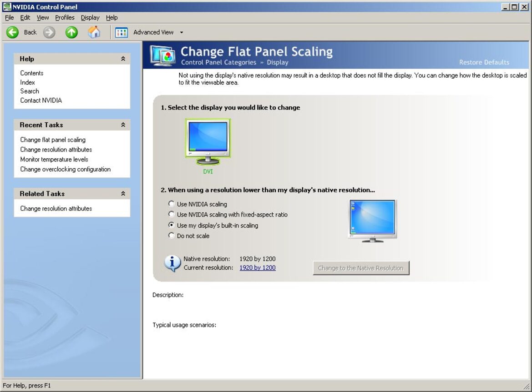The width and height of the screenshot is (532, 392).
Task: Click the window resize grip corner
Action: (x=527, y=386)
